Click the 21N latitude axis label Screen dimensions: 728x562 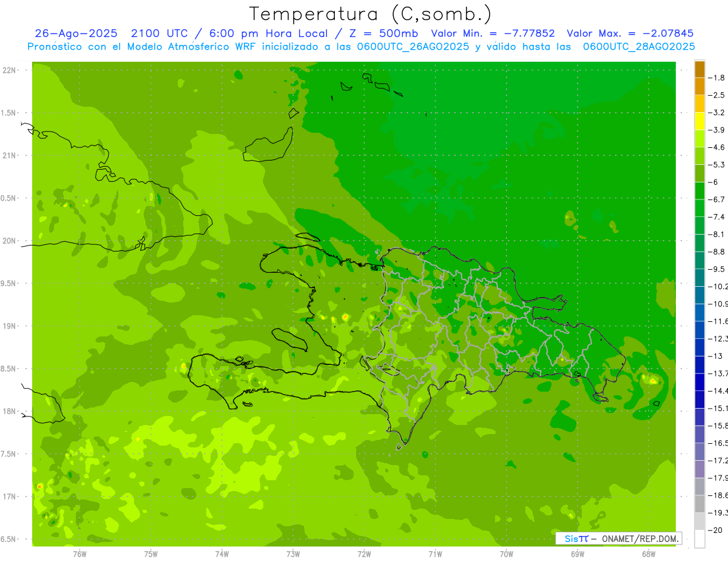[x=9, y=155]
